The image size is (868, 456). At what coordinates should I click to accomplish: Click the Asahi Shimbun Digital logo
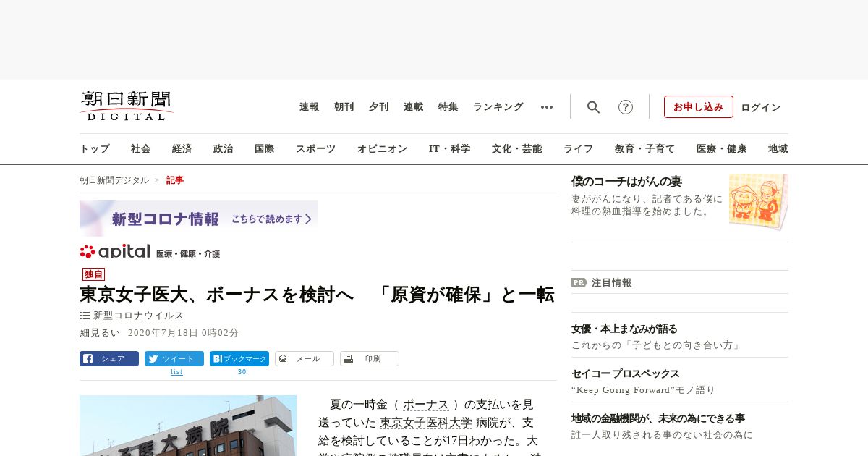point(127,106)
